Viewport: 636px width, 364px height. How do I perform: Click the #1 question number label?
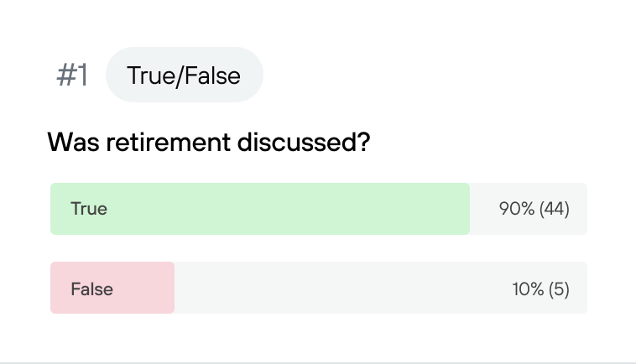[72, 75]
